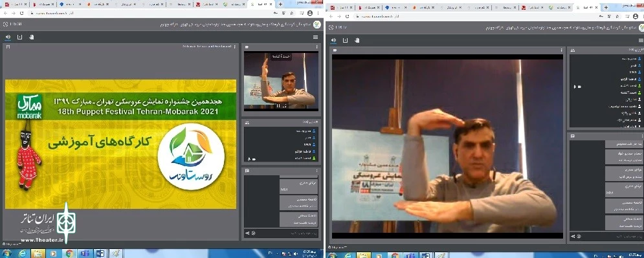Click the status box icon in the left window toolbar

click(19, 37)
